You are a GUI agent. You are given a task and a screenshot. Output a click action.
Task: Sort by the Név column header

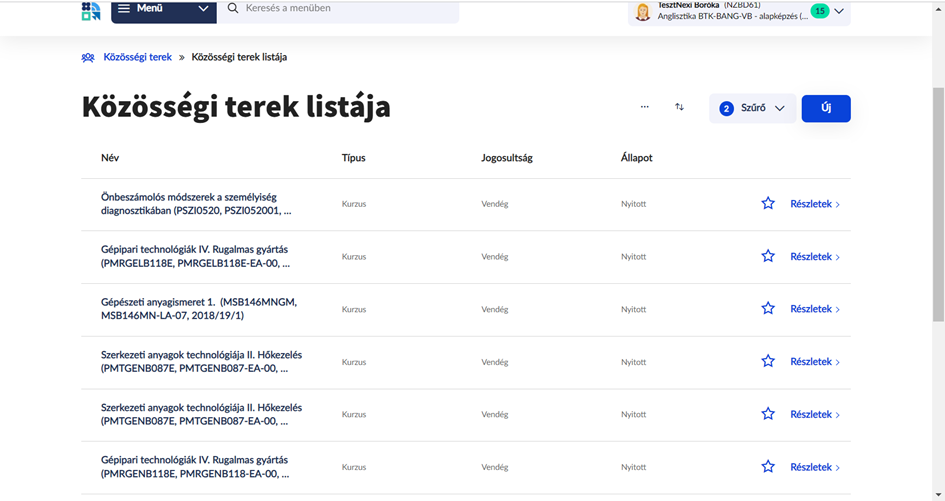pos(110,158)
